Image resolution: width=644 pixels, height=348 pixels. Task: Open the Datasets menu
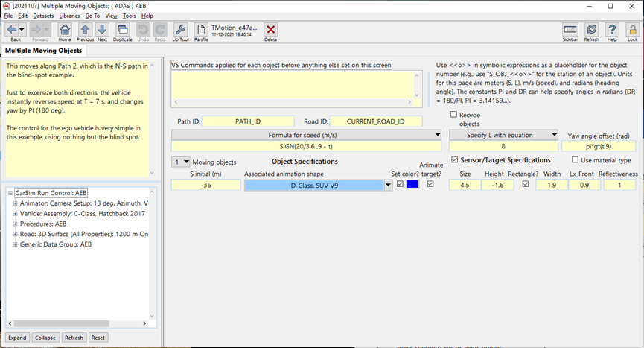click(43, 16)
